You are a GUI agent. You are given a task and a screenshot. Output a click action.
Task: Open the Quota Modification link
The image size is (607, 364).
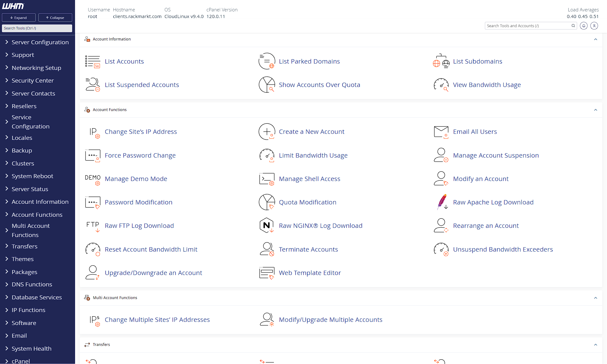pos(307,202)
